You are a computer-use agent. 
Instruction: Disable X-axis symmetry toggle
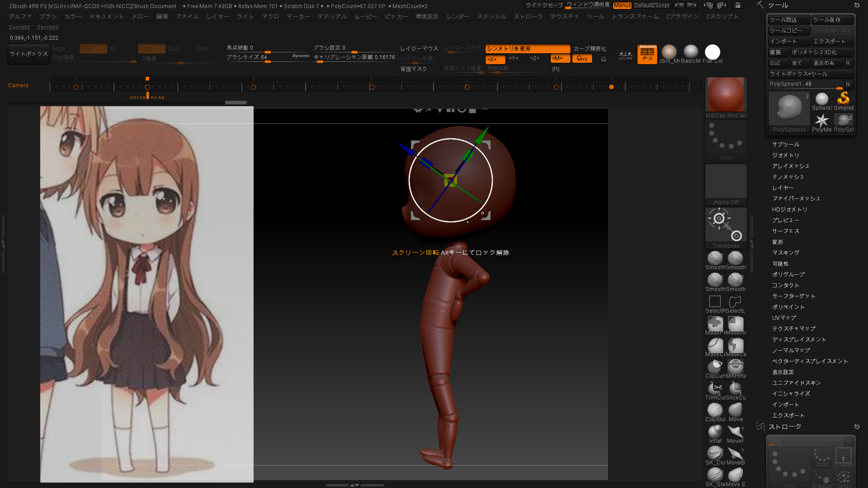click(495, 59)
